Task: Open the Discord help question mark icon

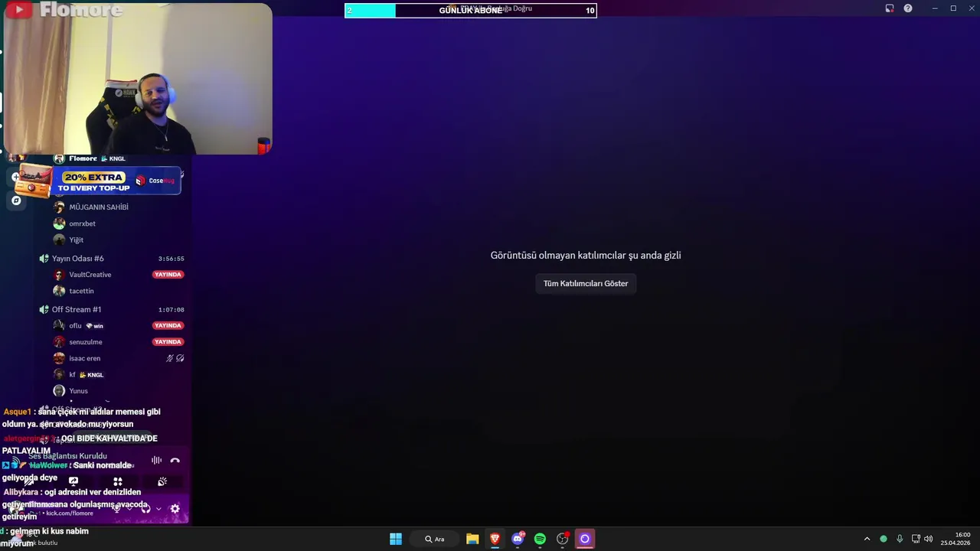Action: tap(908, 8)
